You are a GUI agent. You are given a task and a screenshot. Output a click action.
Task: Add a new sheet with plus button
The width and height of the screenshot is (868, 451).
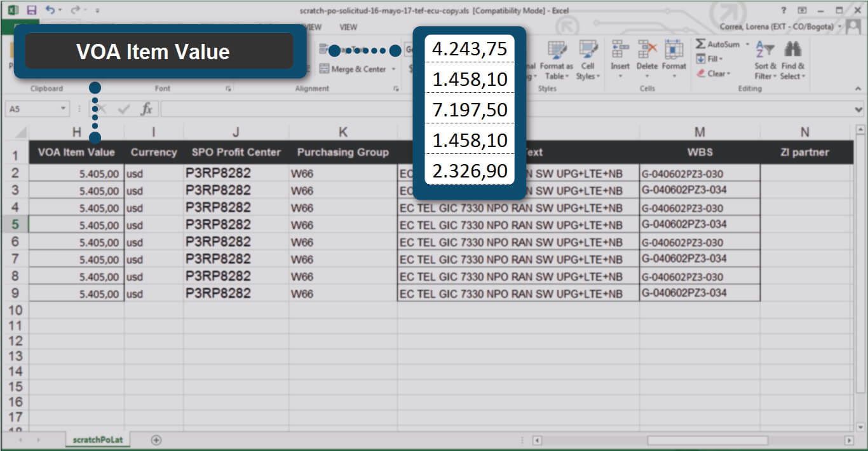[156, 440]
